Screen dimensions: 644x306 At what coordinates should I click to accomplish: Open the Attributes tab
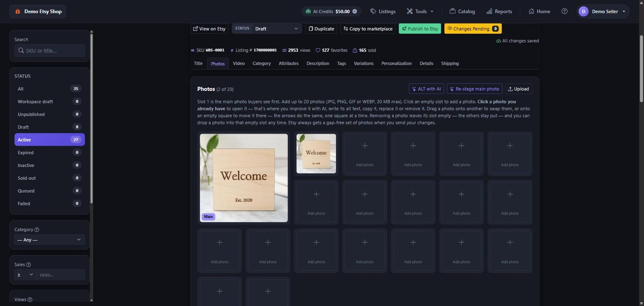[288, 63]
